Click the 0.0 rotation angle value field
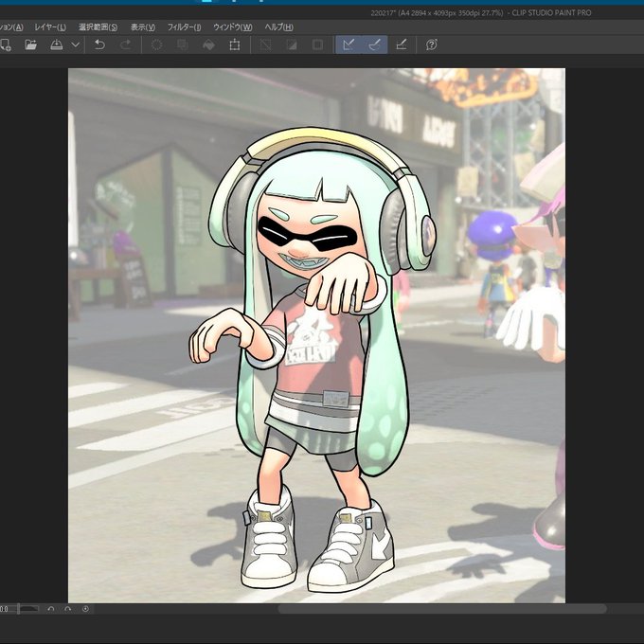 point(5,609)
